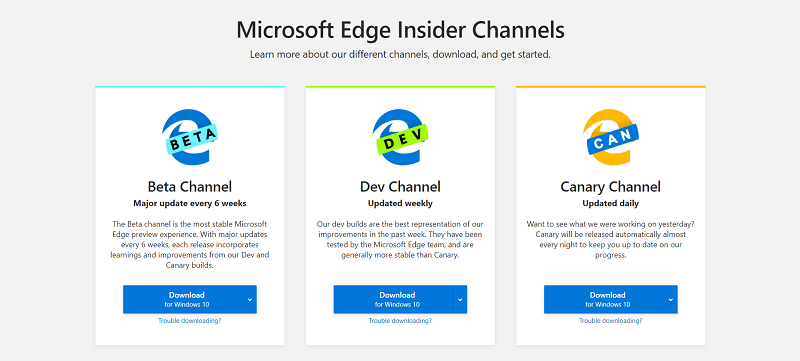Expand the Beta download options arrow
The height and width of the screenshot is (361, 800).
[x=249, y=299]
